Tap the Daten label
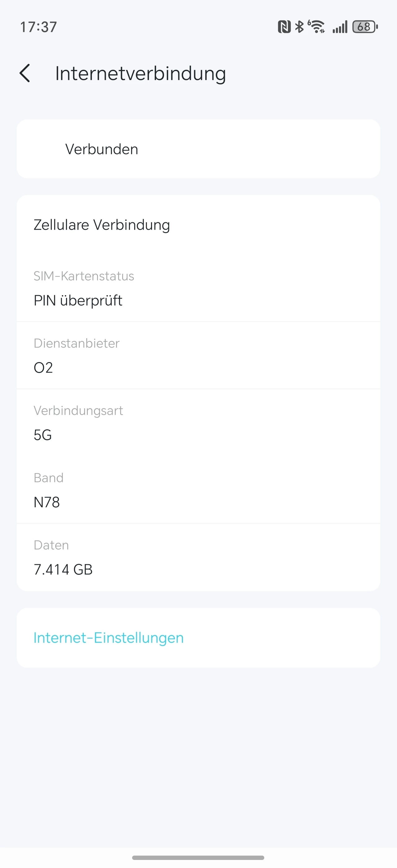 pyautogui.click(x=51, y=545)
